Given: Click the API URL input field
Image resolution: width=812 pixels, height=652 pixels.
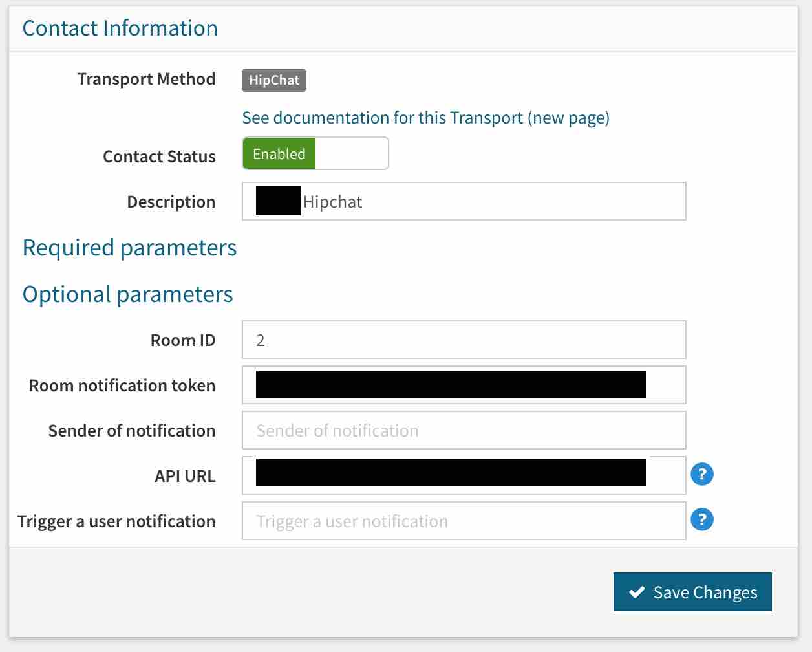Looking at the screenshot, I should (464, 475).
